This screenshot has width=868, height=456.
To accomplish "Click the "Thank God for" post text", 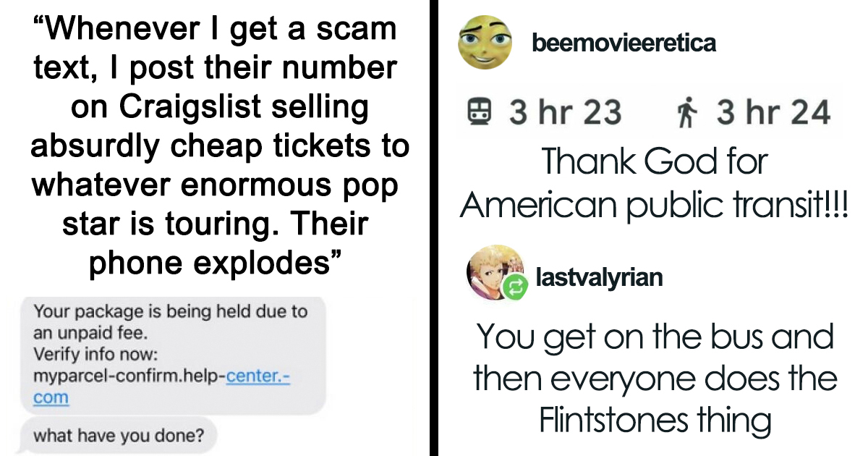I will point(655,161).
